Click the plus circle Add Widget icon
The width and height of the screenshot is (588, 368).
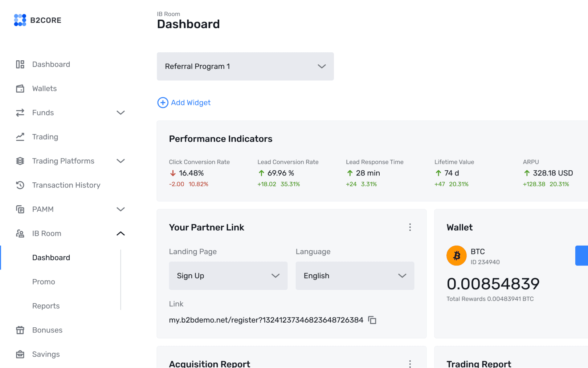pos(163,103)
